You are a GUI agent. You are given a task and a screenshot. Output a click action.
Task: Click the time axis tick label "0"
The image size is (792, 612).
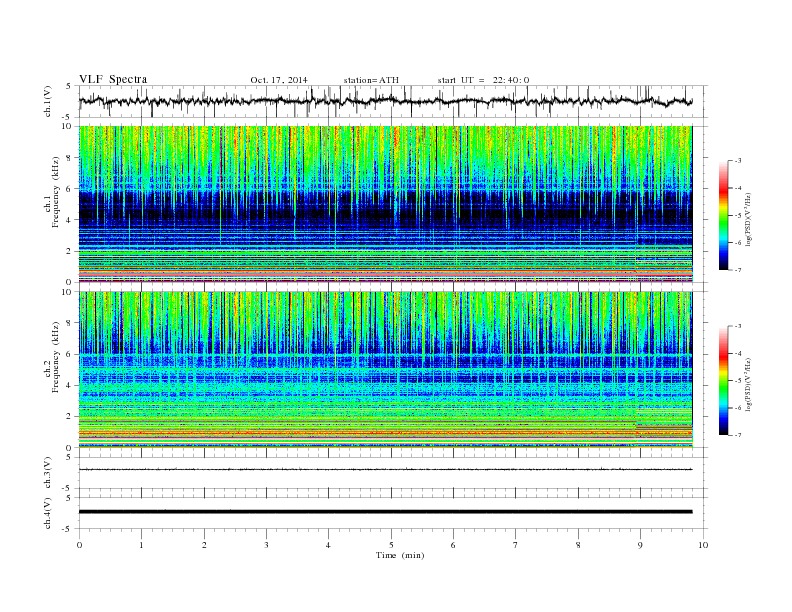(x=79, y=545)
